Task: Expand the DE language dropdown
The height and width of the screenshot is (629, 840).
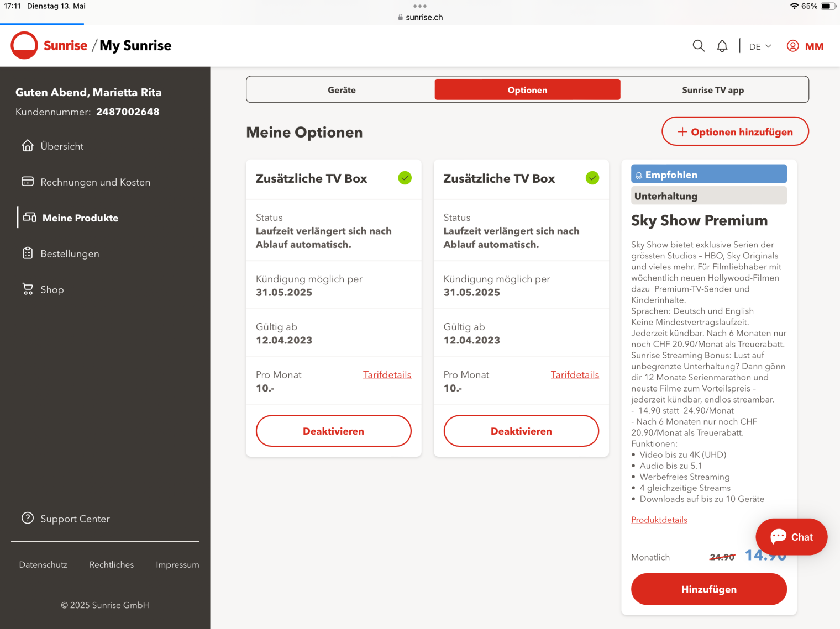Action: point(760,46)
